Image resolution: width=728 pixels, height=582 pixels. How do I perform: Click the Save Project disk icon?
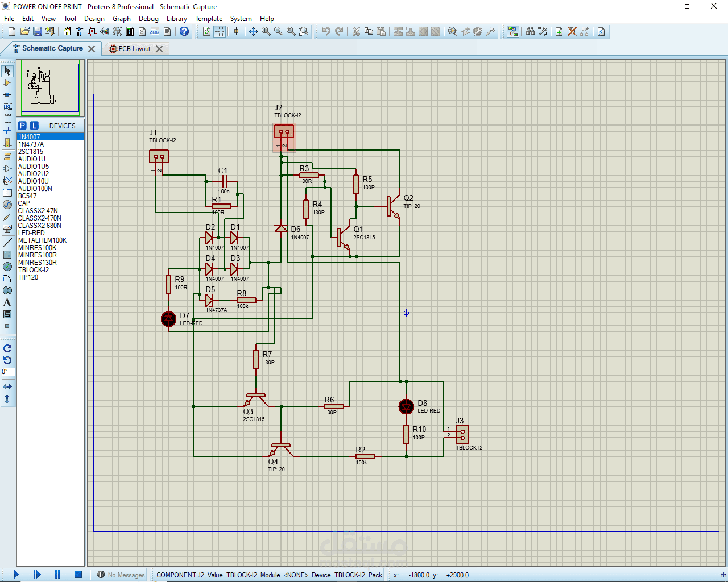tap(37, 32)
